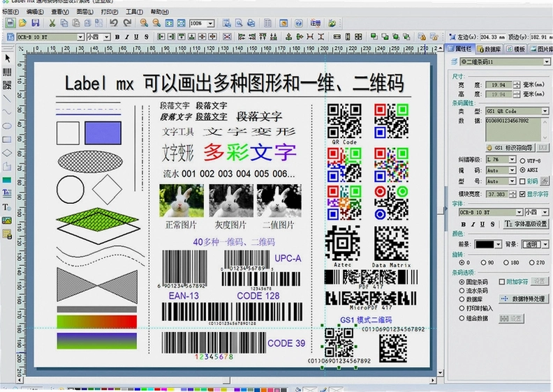Save the label with the floppy icon
This screenshot has height=392, width=553.
tap(36, 23)
